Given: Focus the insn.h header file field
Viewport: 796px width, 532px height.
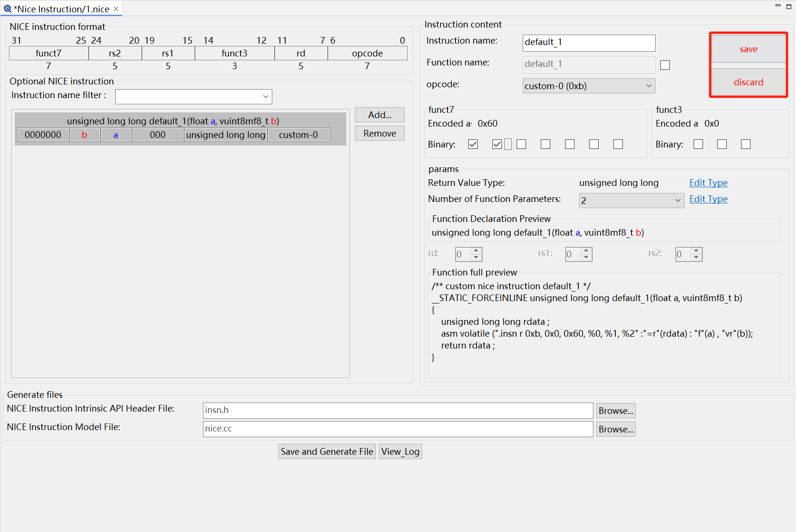Looking at the screenshot, I should point(398,410).
